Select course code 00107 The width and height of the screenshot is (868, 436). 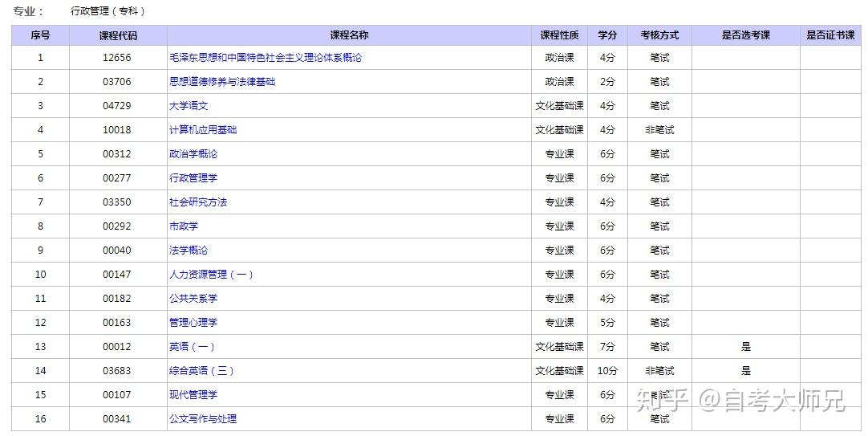(117, 395)
